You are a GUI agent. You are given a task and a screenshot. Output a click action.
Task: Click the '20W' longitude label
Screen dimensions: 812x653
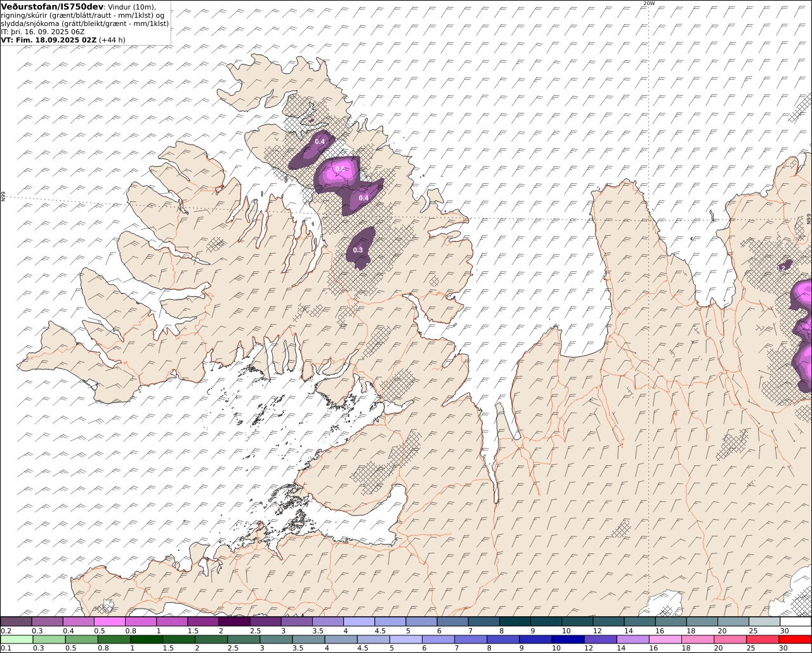648,3
